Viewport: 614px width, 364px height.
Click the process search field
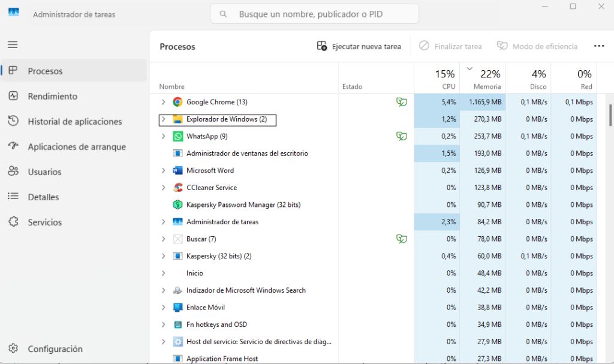point(314,13)
